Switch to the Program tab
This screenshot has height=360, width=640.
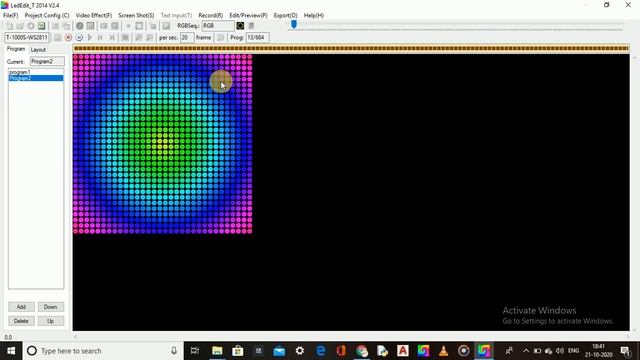16,49
